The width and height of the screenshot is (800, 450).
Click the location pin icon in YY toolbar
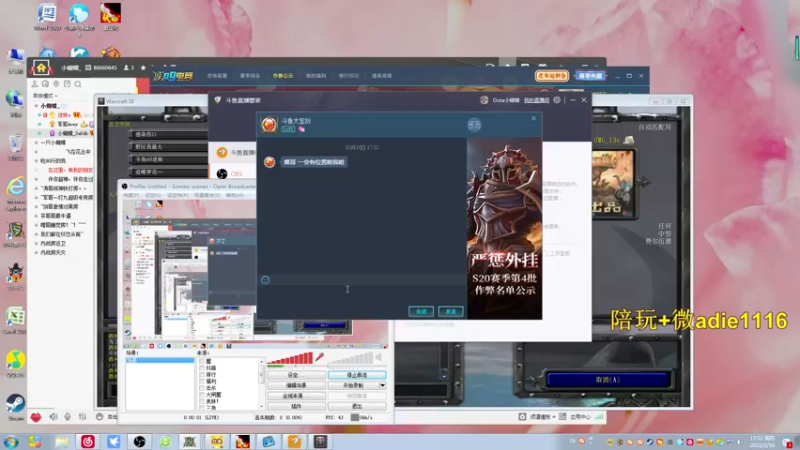[56, 84]
